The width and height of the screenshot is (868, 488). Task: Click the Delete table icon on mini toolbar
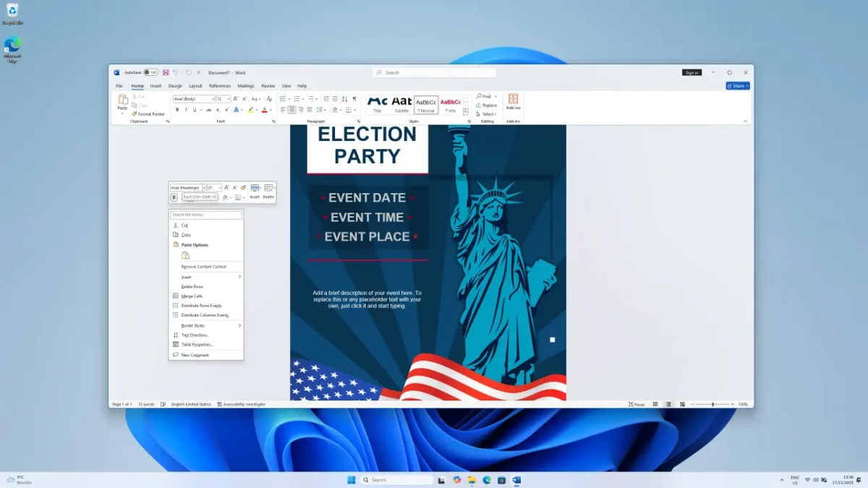pos(268,188)
